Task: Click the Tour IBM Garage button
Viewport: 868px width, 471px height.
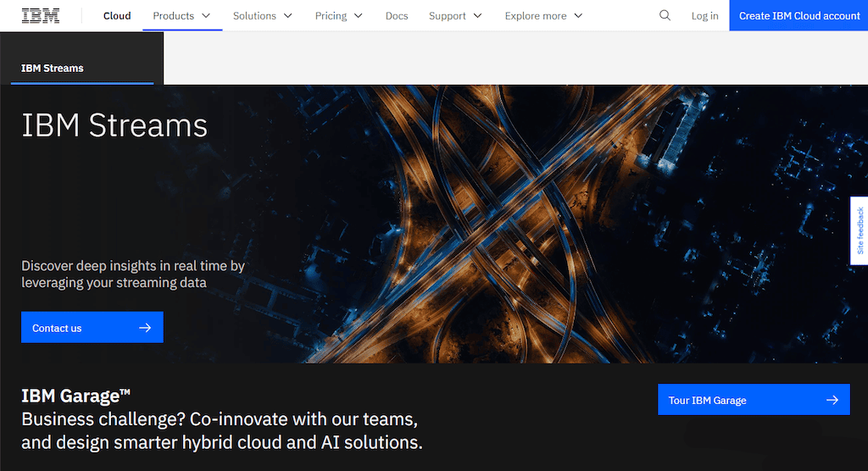Action: click(x=754, y=400)
